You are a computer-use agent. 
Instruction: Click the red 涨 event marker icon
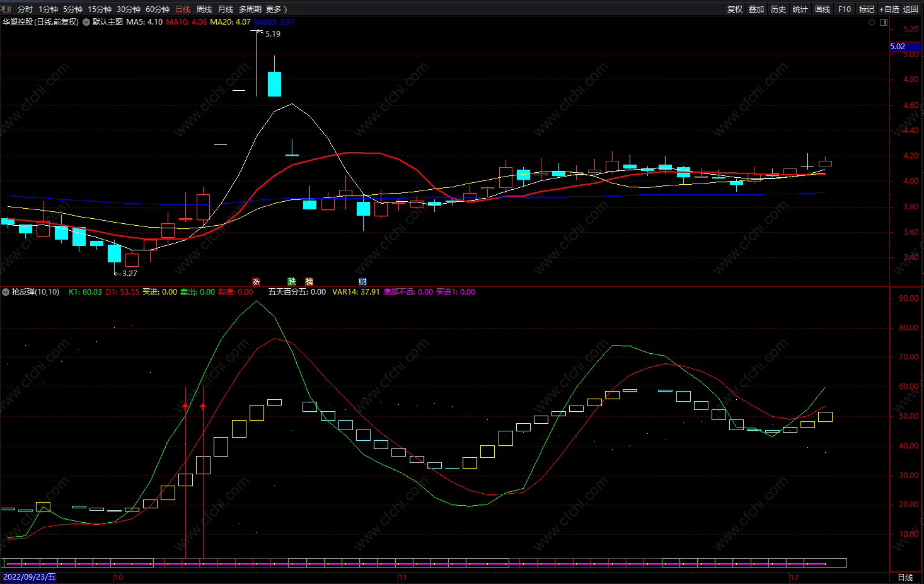click(x=256, y=282)
